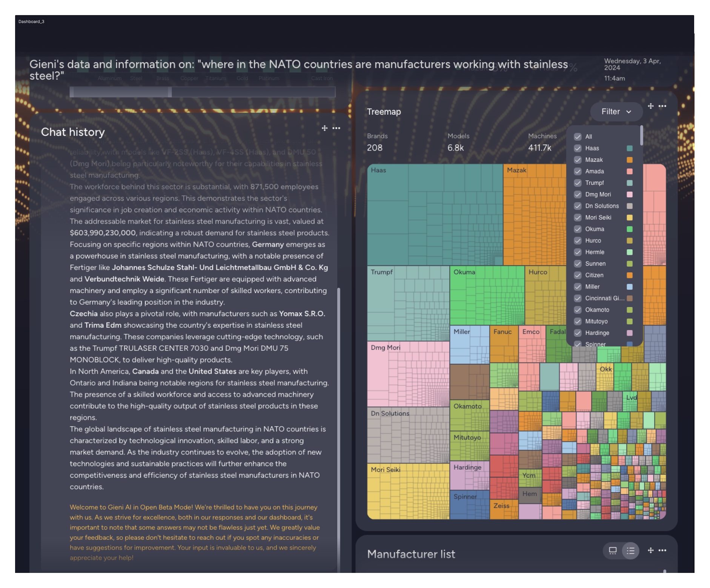
Task: Click the move handle icon on Treemap panel
Action: point(650,107)
